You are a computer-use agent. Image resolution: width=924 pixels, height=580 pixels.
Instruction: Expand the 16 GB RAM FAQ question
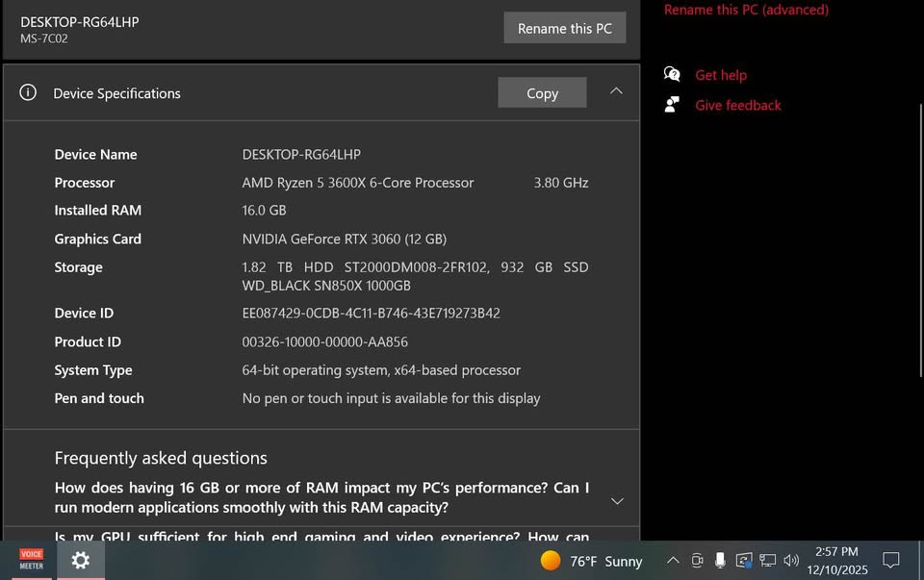[617, 500]
